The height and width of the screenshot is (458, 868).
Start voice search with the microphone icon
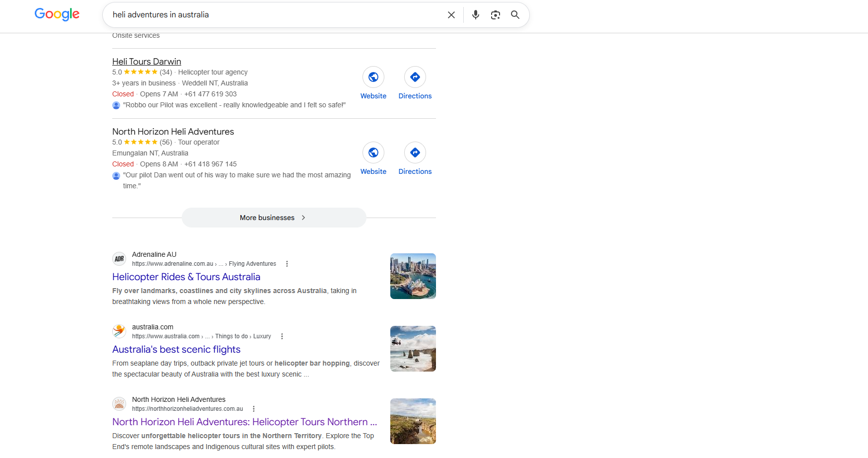pos(476,15)
